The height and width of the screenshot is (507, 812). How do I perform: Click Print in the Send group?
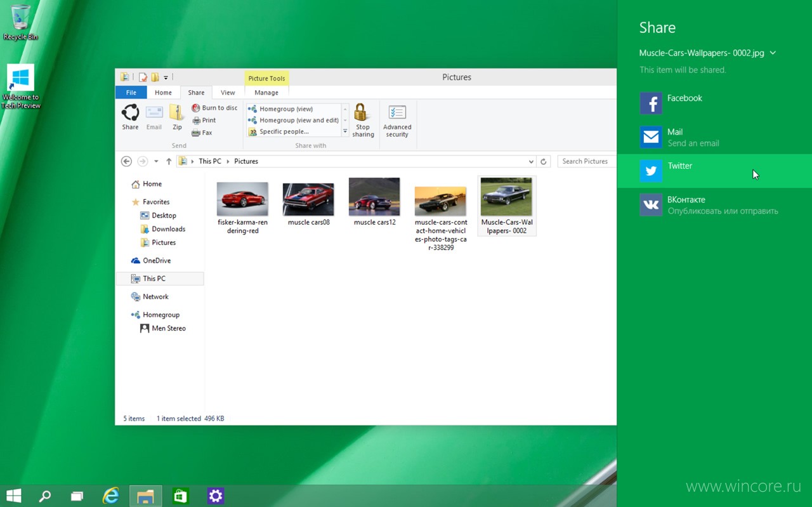pos(204,120)
